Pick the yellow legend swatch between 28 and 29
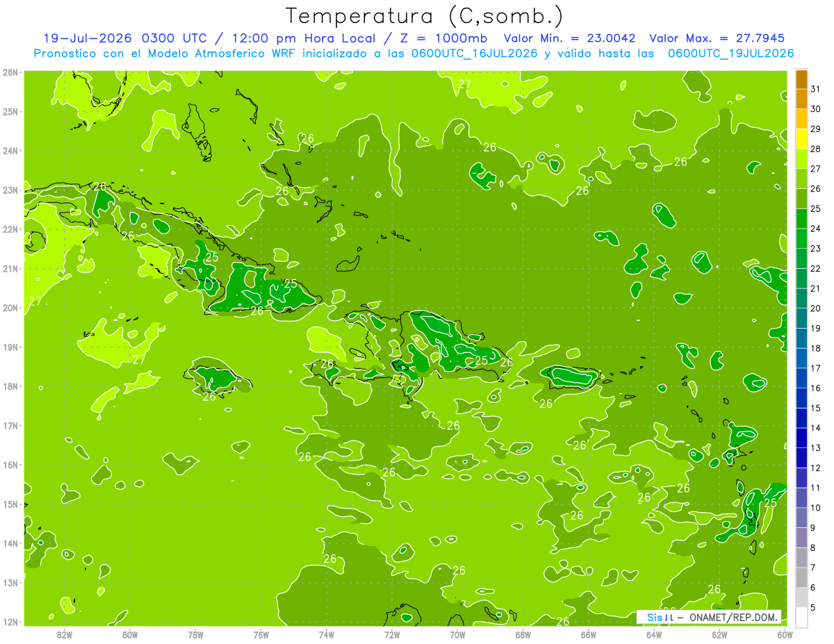Image resolution: width=834 pixels, height=644 pixels. [x=801, y=139]
